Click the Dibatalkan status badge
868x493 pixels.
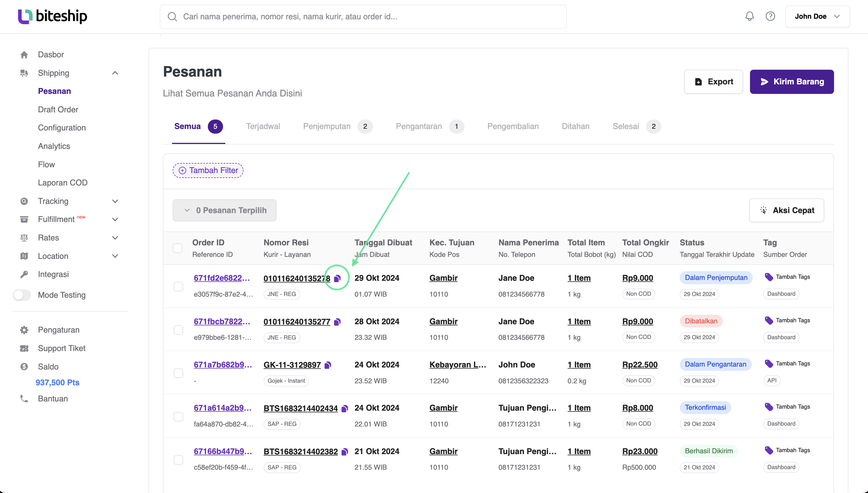coord(701,321)
